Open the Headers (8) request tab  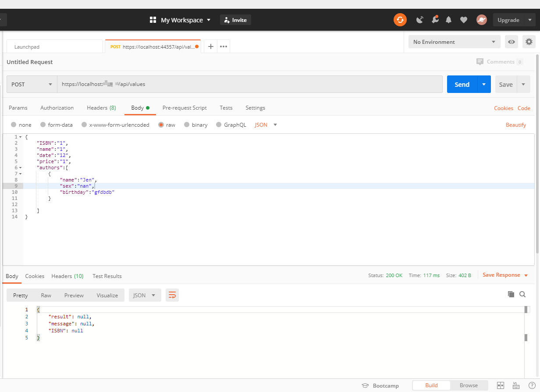coord(101,107)
